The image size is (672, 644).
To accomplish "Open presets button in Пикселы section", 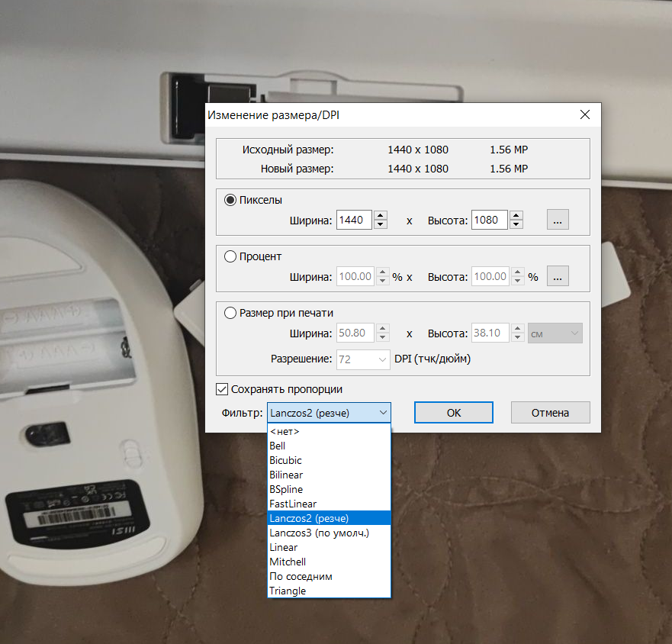I will [558, 220].
